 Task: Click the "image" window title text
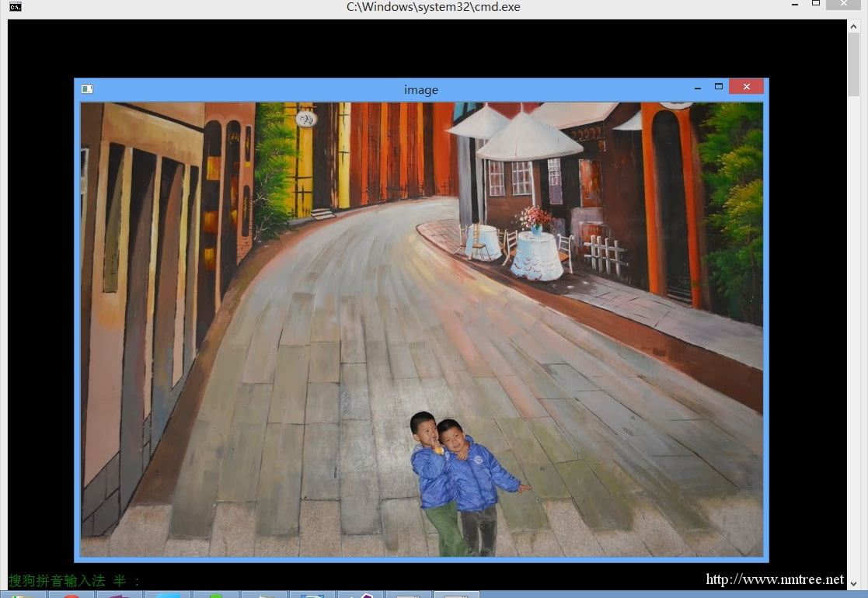(x=420, y=89)
